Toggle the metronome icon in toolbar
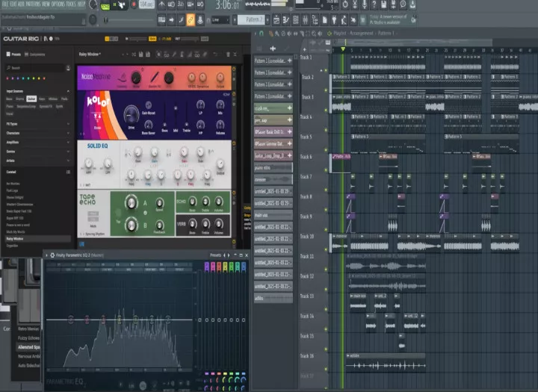Image resolution: width=538 pixels, height=392 pixels. (x=161, y=4)
